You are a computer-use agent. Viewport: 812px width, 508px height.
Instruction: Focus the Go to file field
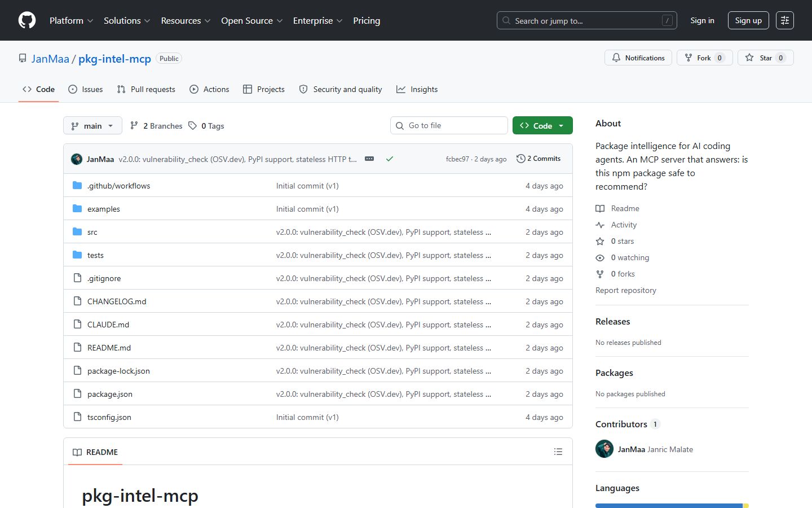tap(449, 125)
